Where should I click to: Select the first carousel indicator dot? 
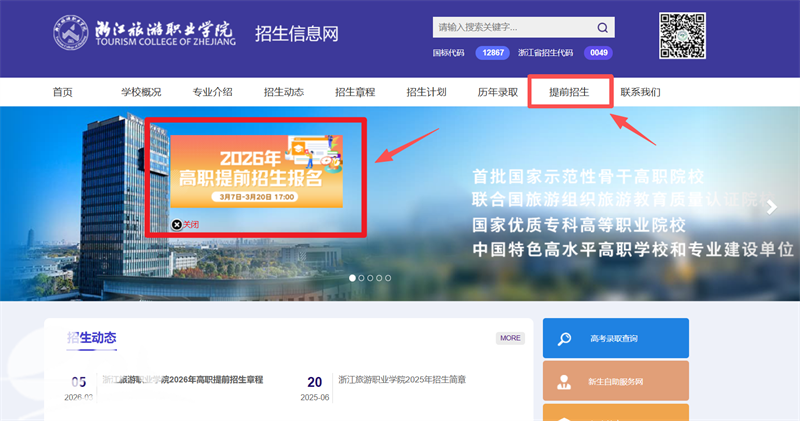click(352, 278)
